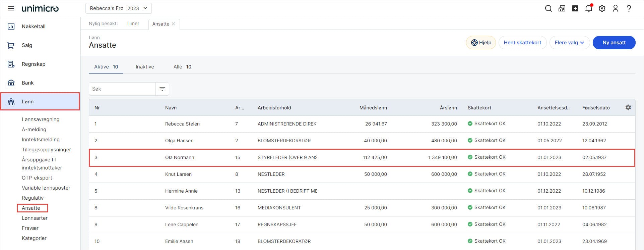The width and height of the screenshot is (644, 250).
Task: Click the plus create-new icon
Action: click(575, 8)
